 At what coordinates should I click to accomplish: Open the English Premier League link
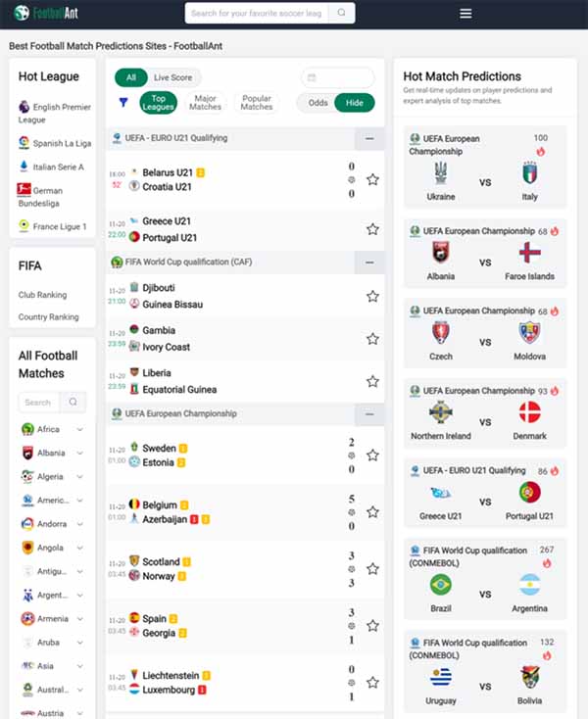(54, 113)
